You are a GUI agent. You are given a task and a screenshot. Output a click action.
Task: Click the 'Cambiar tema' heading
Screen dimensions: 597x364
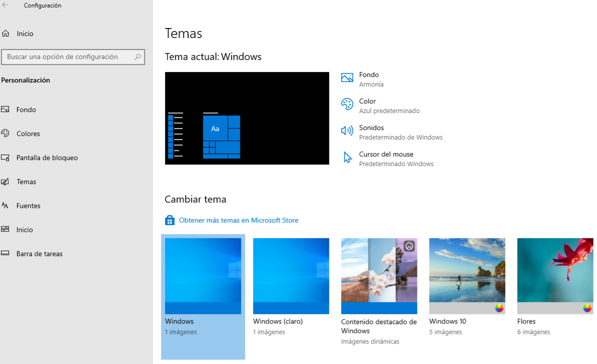[x=195, y=199]
